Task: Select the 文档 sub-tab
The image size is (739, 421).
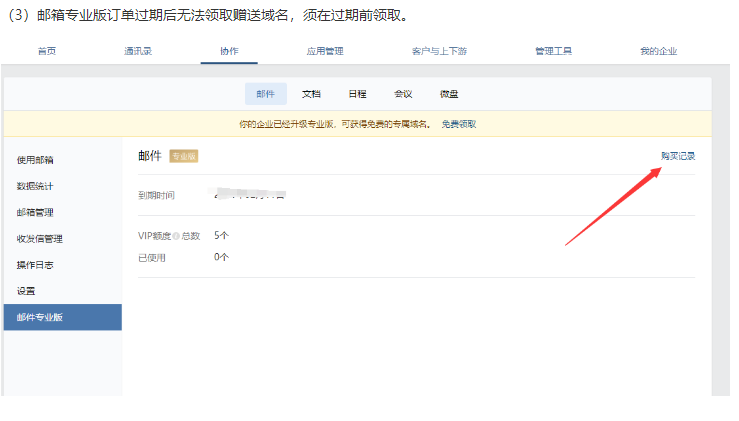Action: click(311, 94)
